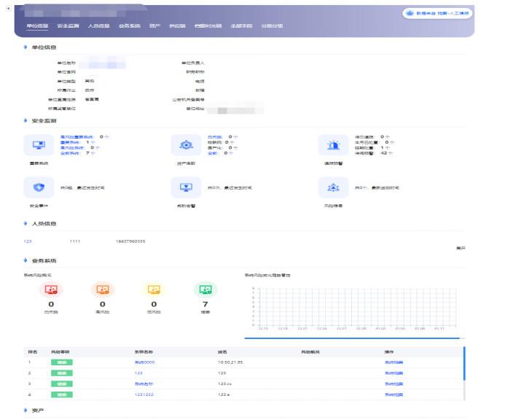This screenshot has height=420, width=505.
Task: Switch to the 业务系统 tab
Action: tap(129, 26)
